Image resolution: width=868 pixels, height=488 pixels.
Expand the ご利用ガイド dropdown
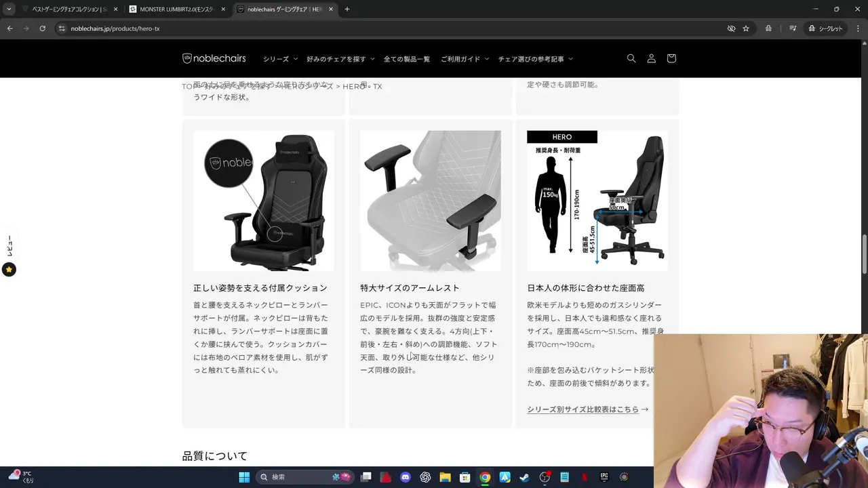click(465, 59)
